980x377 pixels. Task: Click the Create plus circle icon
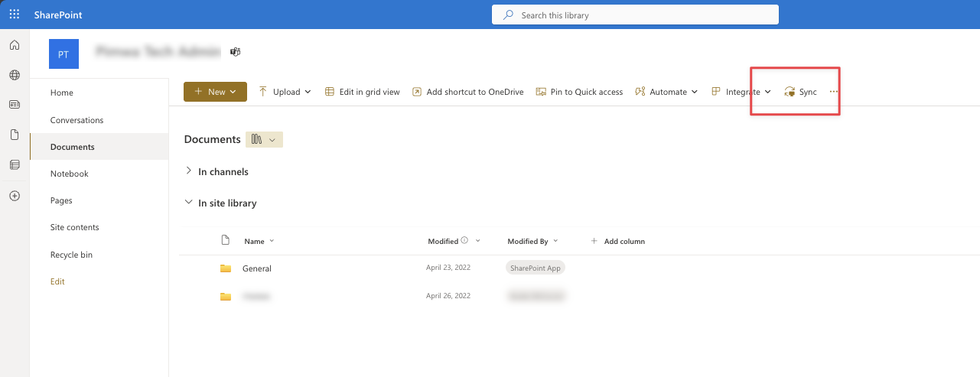[15, 196]
